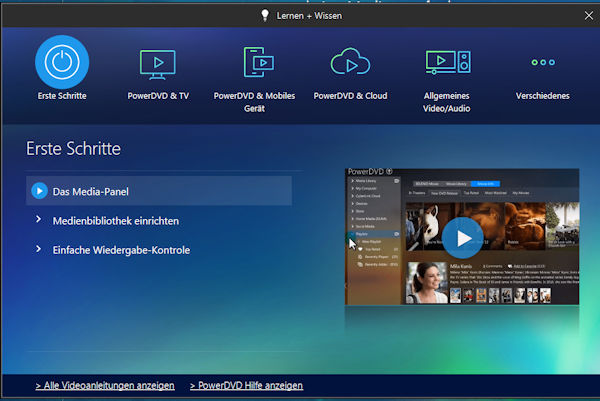600x401 pixels.
Task: Open the PowerDVD Hilfe anzeigen link
Action: (x=246, y=385)
